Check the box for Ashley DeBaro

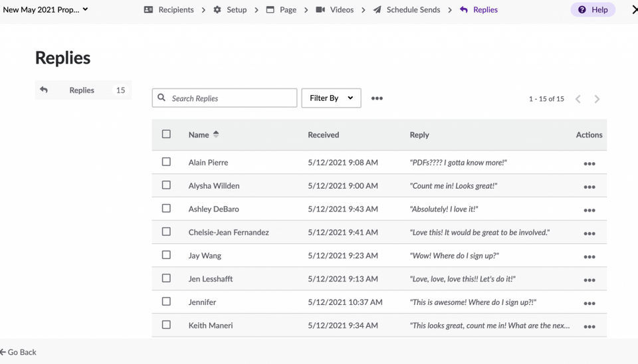tap(166, 209)
